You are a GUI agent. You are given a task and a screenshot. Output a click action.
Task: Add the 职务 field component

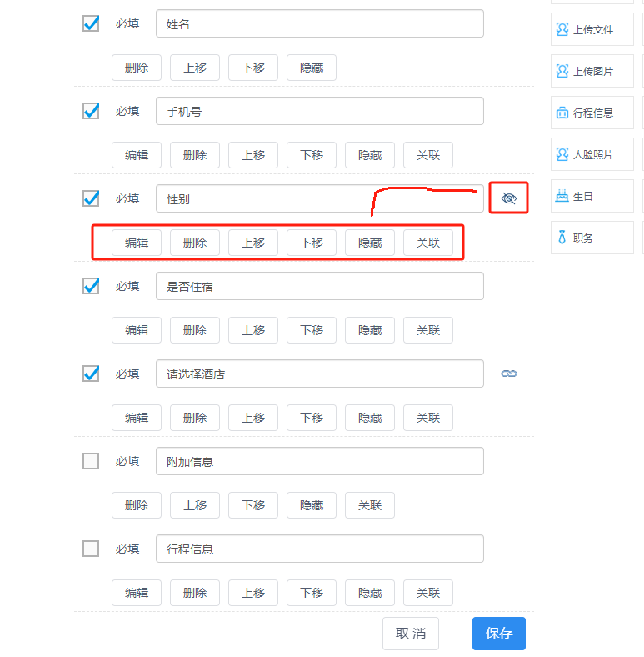tap(592, 238)
